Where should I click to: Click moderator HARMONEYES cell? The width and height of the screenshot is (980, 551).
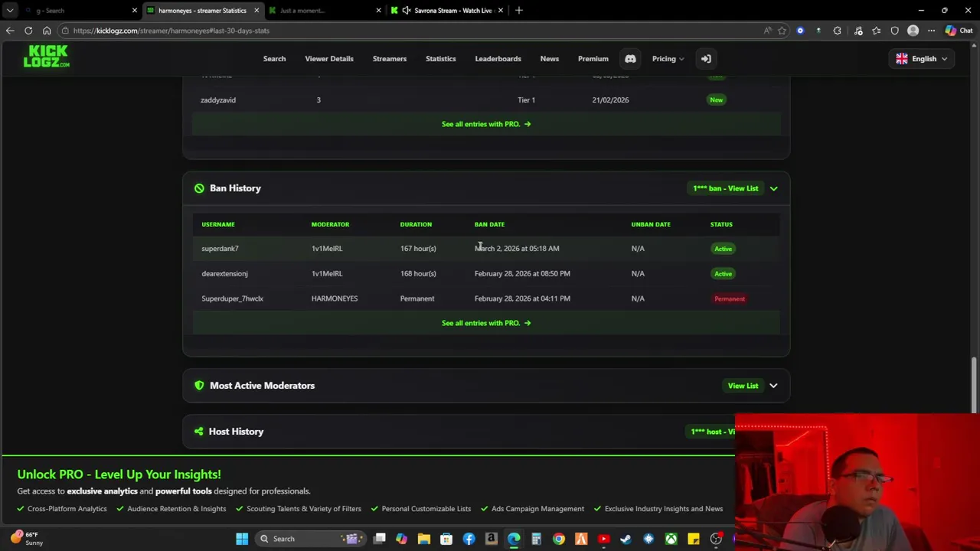click(x=335, y=298)
